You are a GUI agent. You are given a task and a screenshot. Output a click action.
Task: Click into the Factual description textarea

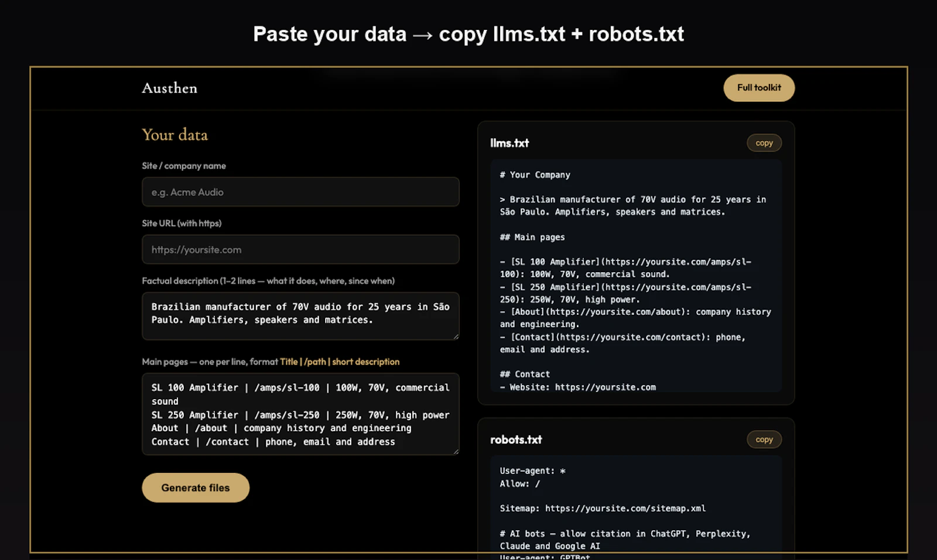[x=300, y=316]
